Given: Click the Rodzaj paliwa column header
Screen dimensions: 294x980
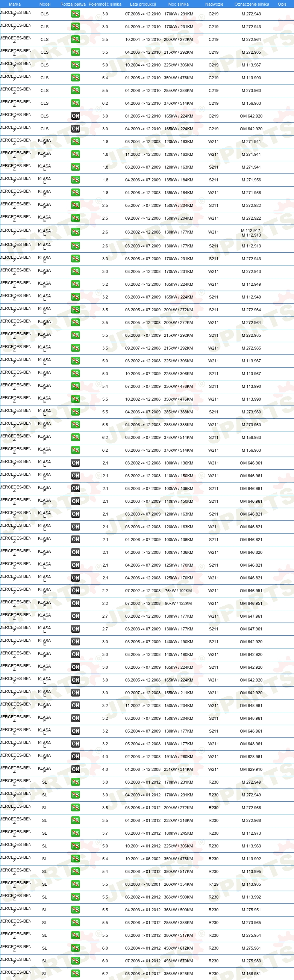Looking at the screenshot, I should click(x=73, y=4).
